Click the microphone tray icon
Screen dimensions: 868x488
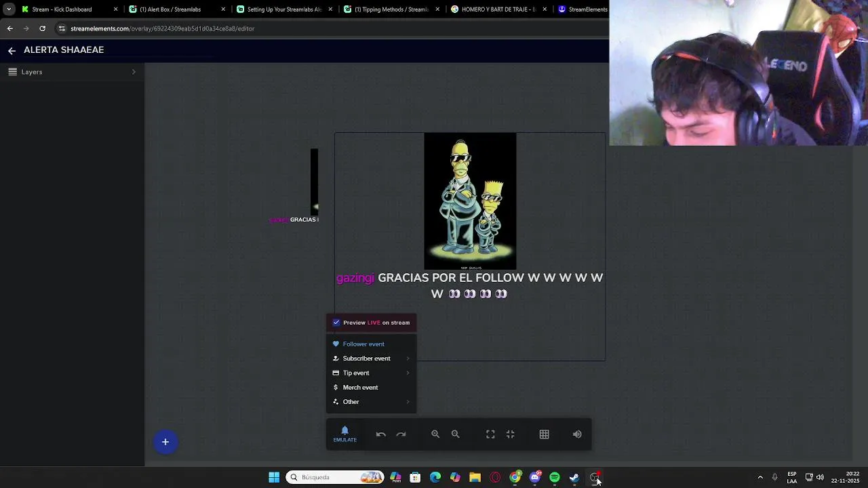click(774, 477)
